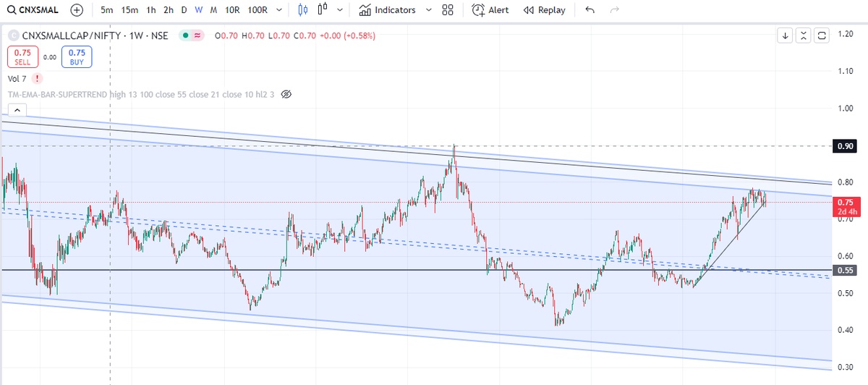Open symbol search for CNXSMAL
Viewport: 868px width, 385px height.
coord(33,10)
